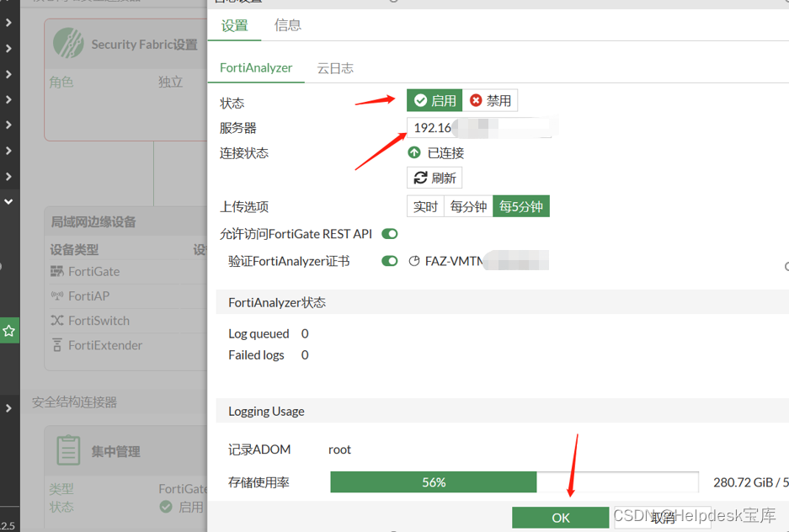Image resolution: width=789 pixels, height=532 pixels.
Task: Expand the sidebar chevron below the star
Action: click(9, 407)
